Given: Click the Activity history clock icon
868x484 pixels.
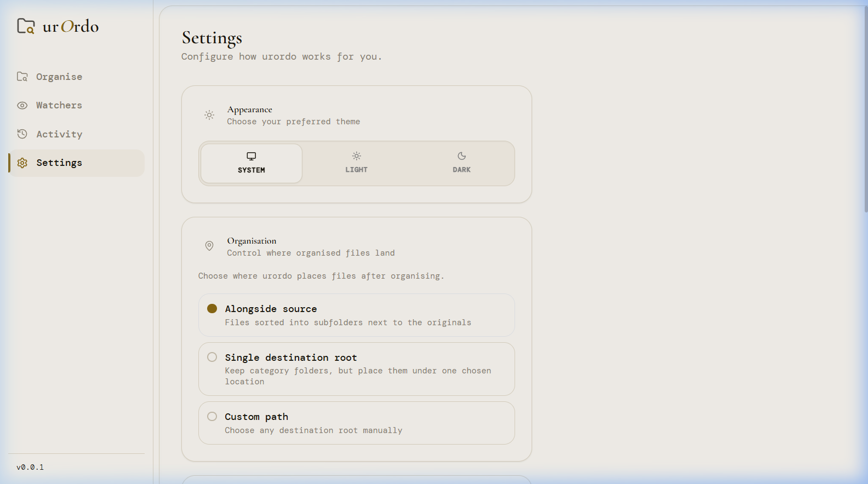Looking at the screenshot, I should point(22,134).
